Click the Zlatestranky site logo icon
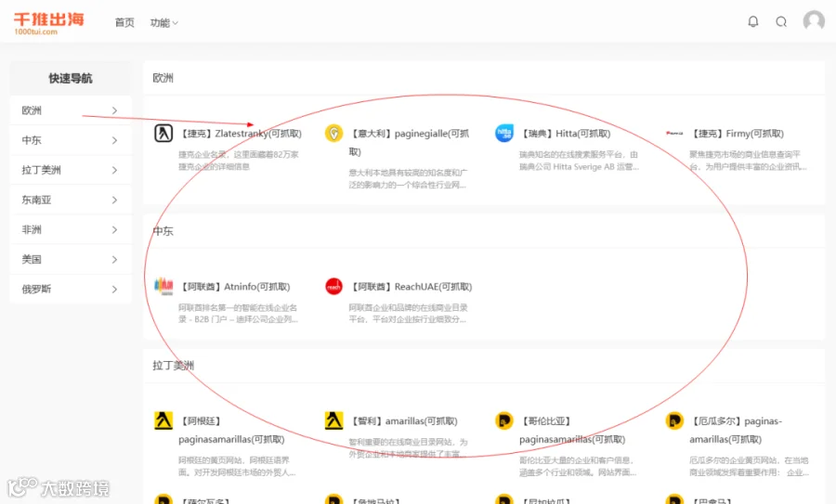 [163, 133]
